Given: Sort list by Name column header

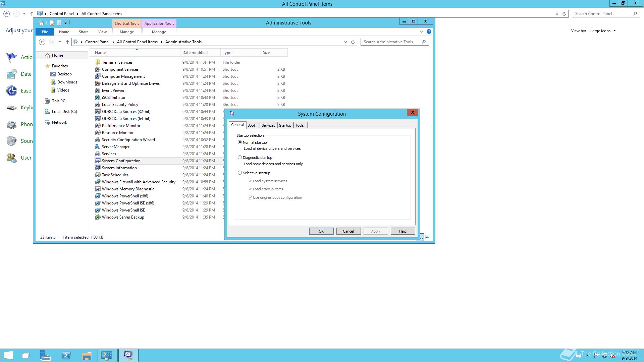Looking at the screenshot, I should click(136, 53).
